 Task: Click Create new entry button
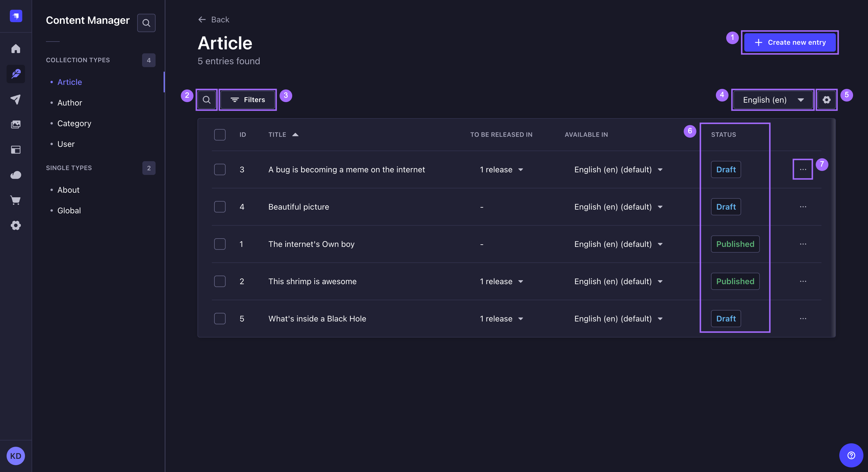click(x=789, y=42)
